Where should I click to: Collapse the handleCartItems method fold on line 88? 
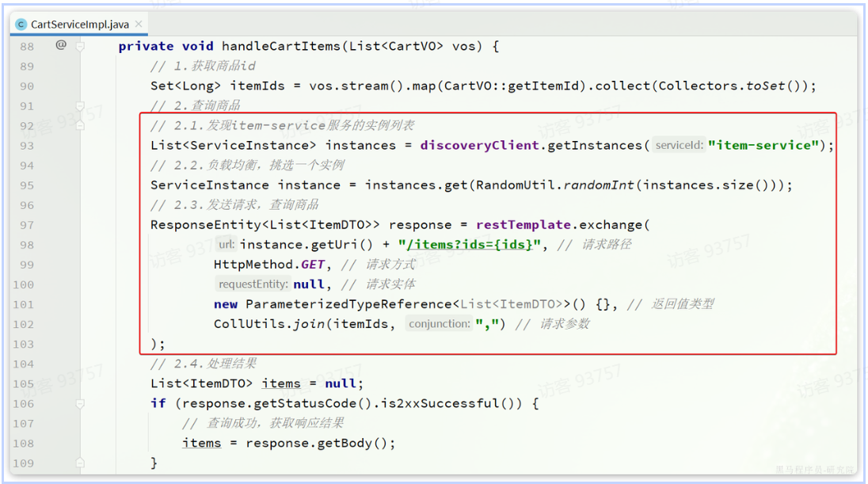click(x=80, y=47)
